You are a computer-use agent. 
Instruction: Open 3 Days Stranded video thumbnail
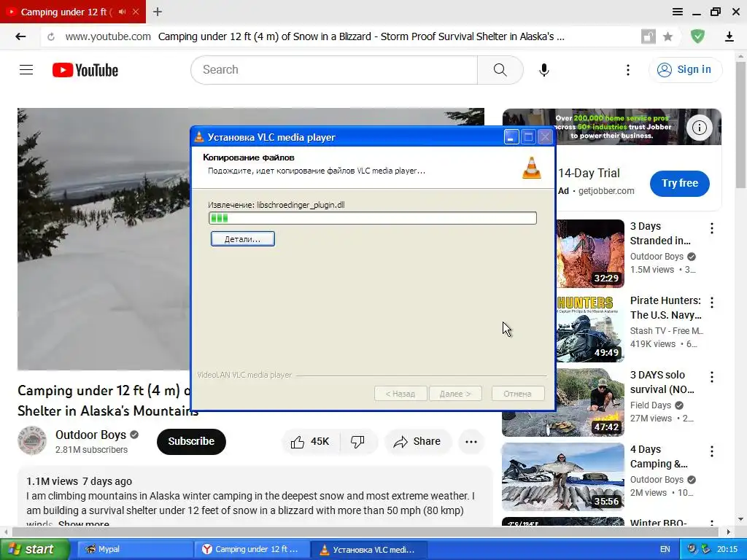pos(589,253)
